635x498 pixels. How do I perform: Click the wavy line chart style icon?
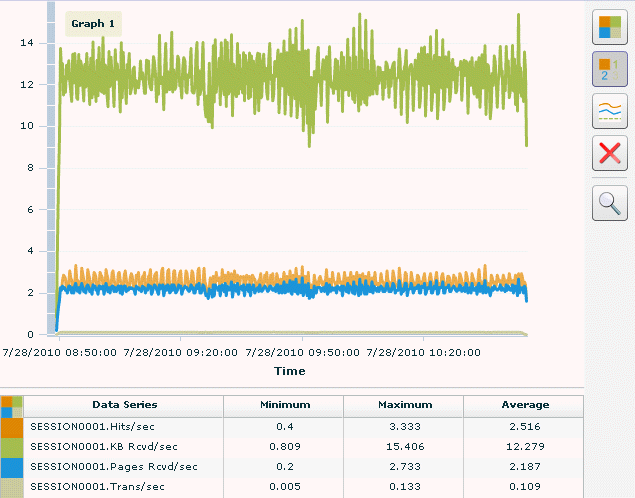609,111
